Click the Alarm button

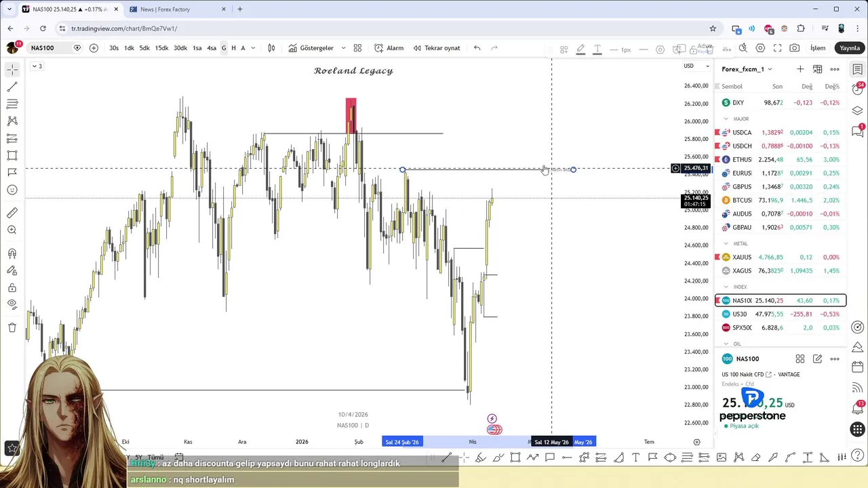389,48
